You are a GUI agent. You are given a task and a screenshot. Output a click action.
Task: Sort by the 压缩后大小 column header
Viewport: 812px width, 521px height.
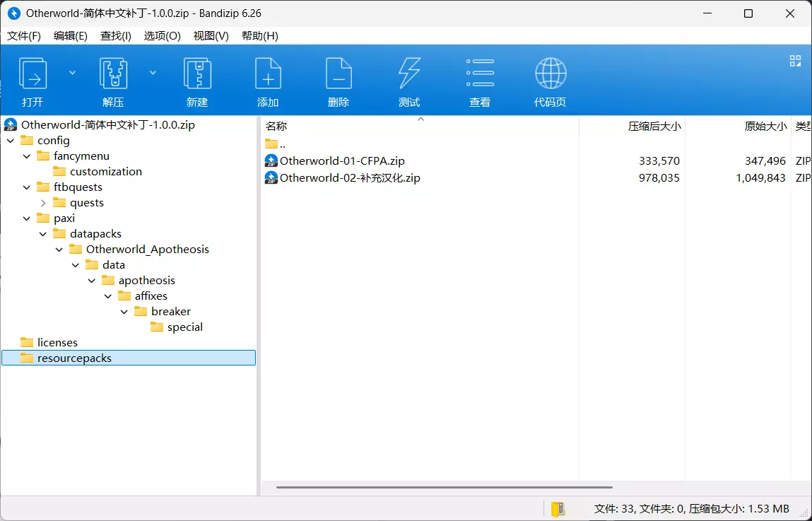point(632,126)
